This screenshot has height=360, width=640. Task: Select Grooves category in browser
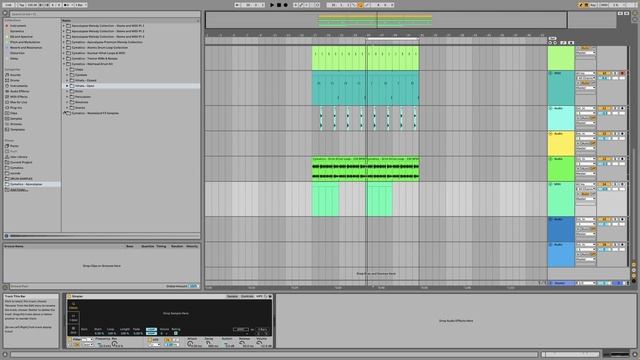16,124
